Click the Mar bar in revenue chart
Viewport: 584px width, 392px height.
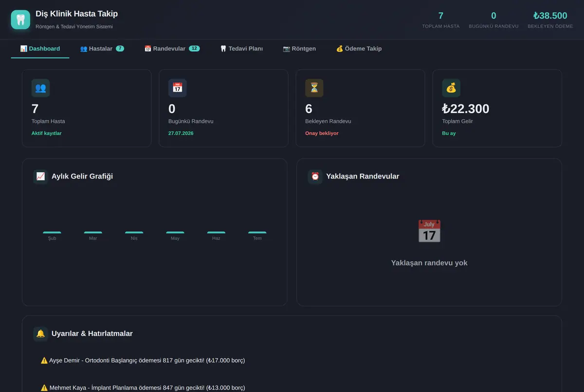pyautogui.click(x=93, y=232)
